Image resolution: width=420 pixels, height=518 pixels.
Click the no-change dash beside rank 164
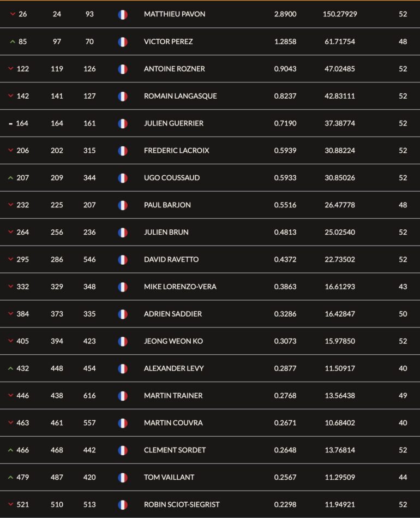click(10, 124)
